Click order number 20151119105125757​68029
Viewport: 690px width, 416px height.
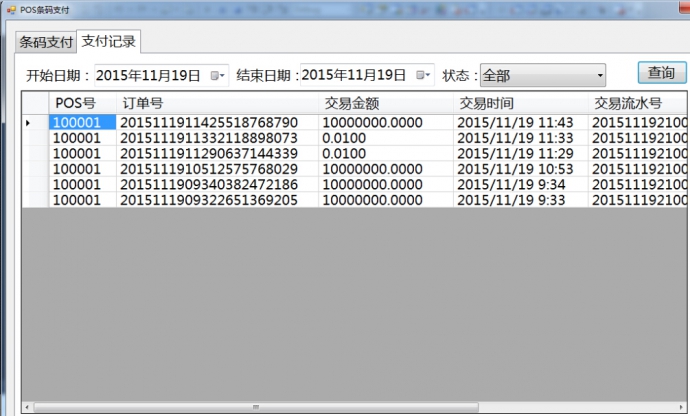(x=209, y=169)
